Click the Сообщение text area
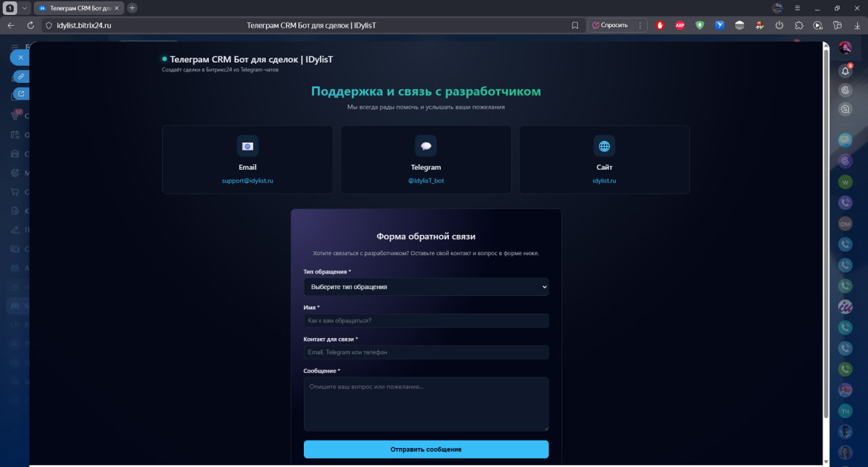The height and width of the screenshot is (467, 868). coord(426,404)
